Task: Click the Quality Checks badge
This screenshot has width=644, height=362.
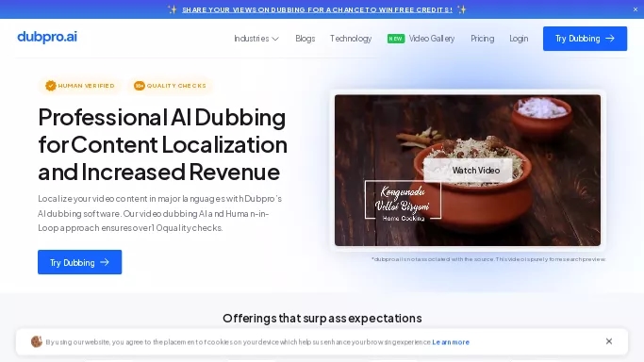Action: pos(170,86)
